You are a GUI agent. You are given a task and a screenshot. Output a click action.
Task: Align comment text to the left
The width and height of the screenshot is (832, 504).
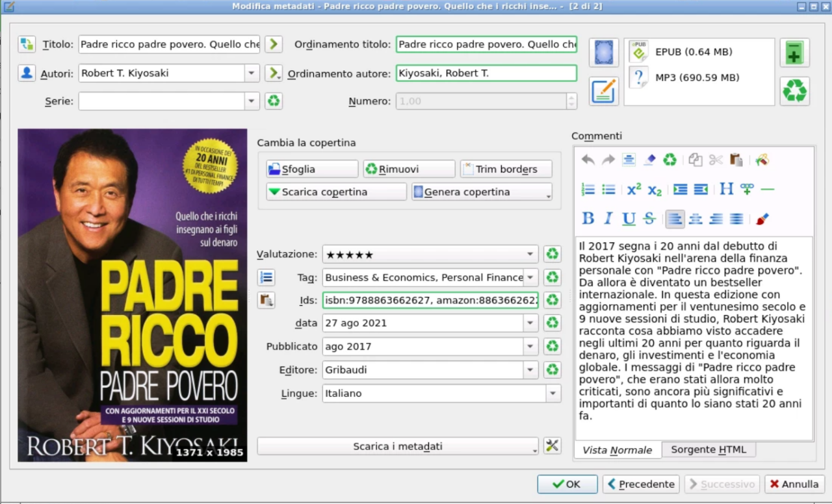(675, 219)
